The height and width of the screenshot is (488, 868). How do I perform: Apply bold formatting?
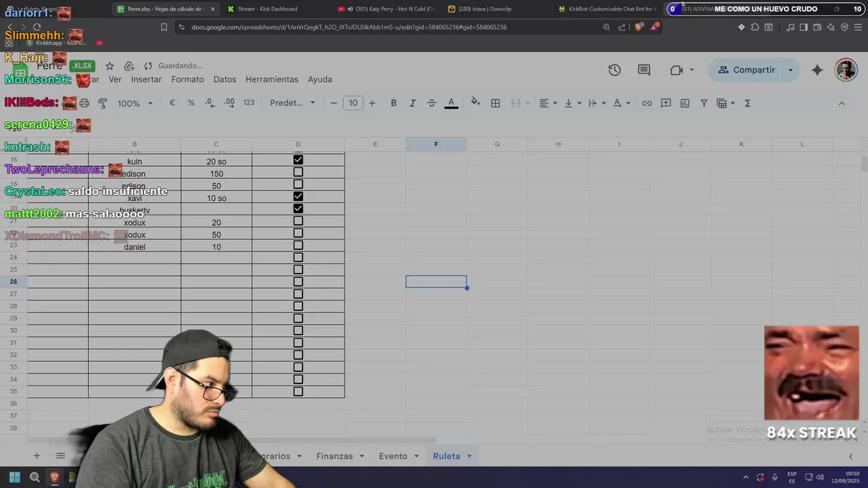(x=393, y=103)
